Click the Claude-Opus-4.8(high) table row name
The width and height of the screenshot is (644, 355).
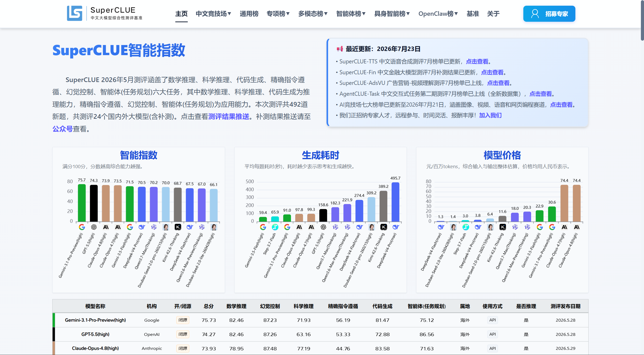click(95, 349)
